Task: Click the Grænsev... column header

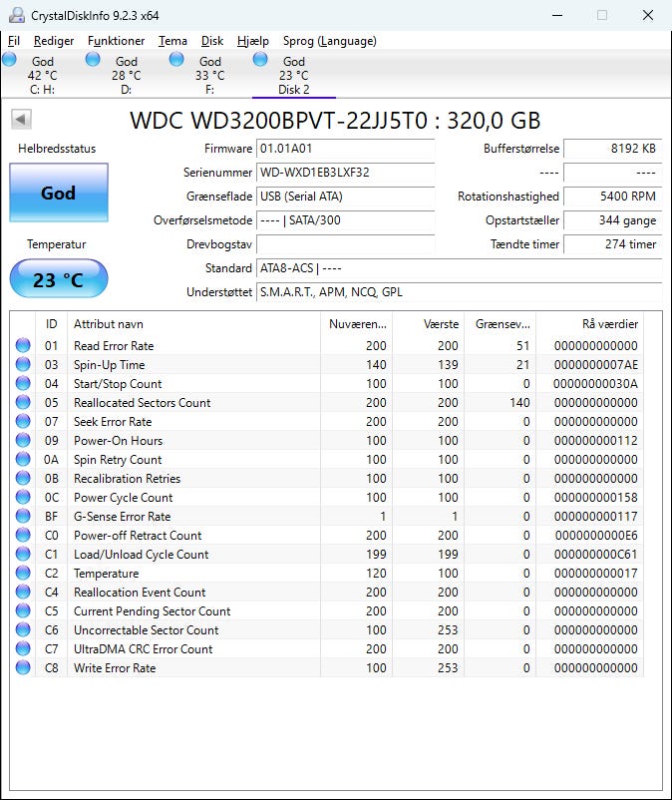Action: coord(501,324)
